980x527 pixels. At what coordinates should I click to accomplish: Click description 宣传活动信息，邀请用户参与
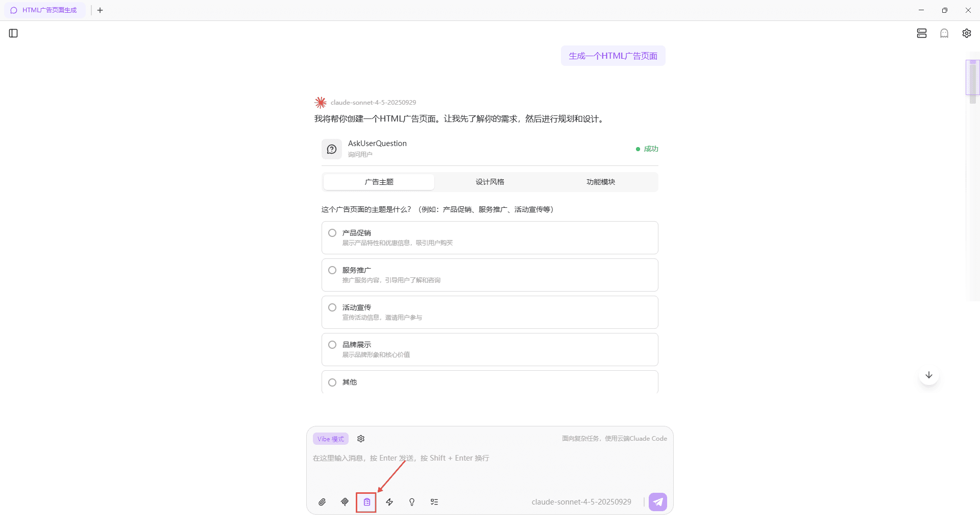(x=382, y=318)
